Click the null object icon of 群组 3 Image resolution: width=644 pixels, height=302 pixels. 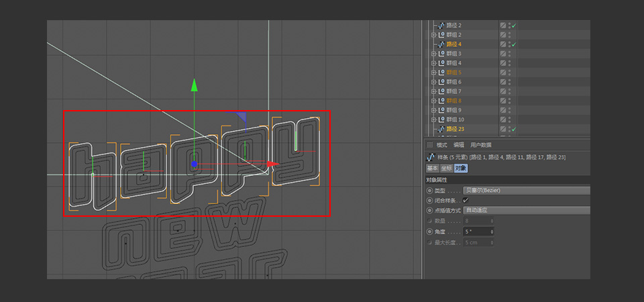click(441, 54)
